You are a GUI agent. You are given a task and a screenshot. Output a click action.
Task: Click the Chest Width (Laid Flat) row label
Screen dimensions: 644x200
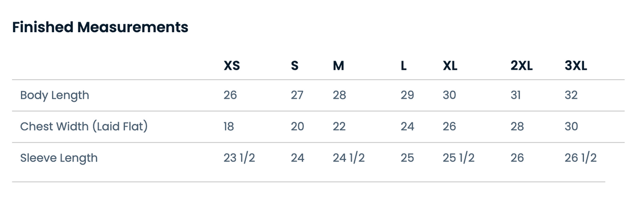pyautogui.click(x=84, y=127)
